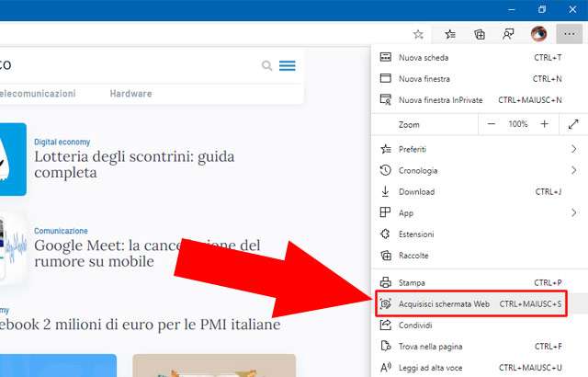Enter full screen with the zoom expand icon

[573, 124]
